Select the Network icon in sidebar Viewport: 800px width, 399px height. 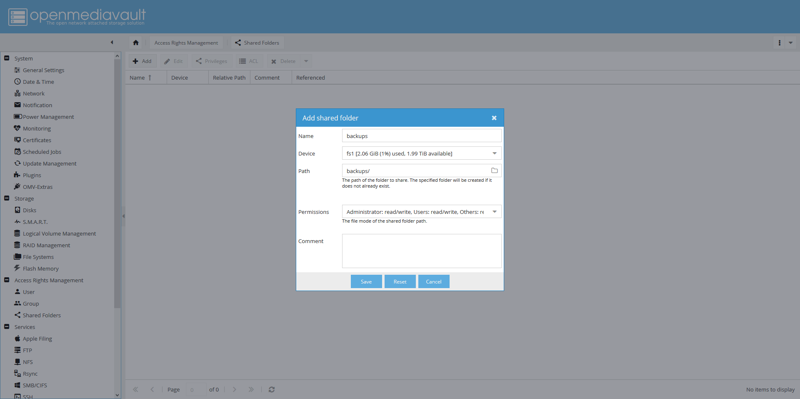(x=17, y=93)
